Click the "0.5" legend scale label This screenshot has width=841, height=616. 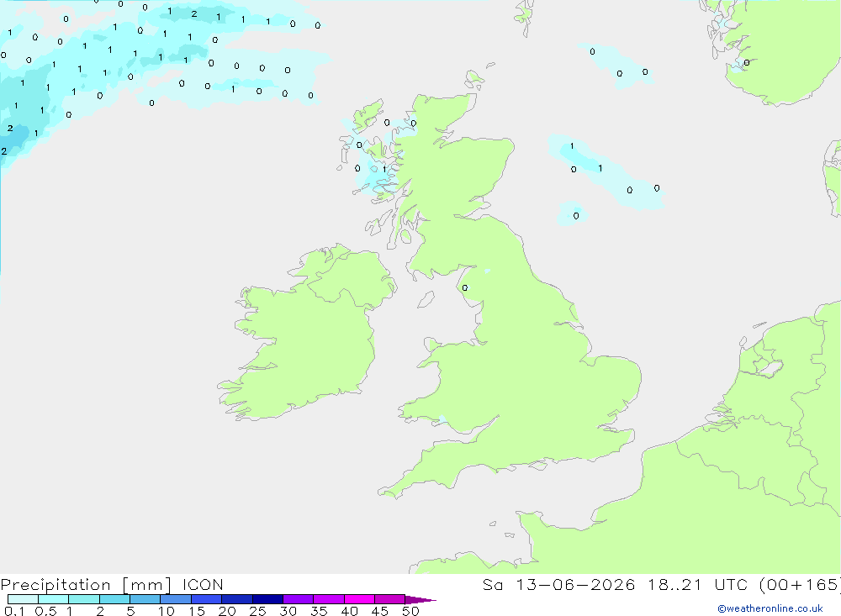pyautogui.click(x=45, y=611)
